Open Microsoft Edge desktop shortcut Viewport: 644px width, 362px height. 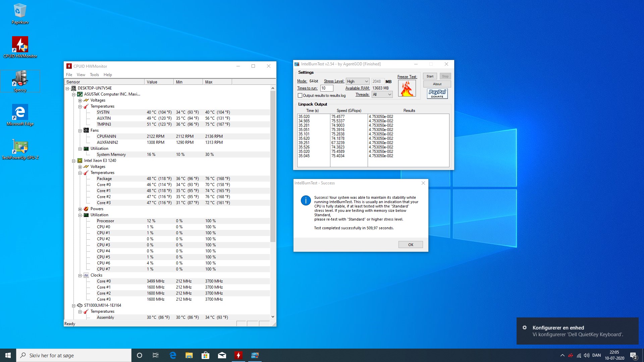[x=20, y=115]
